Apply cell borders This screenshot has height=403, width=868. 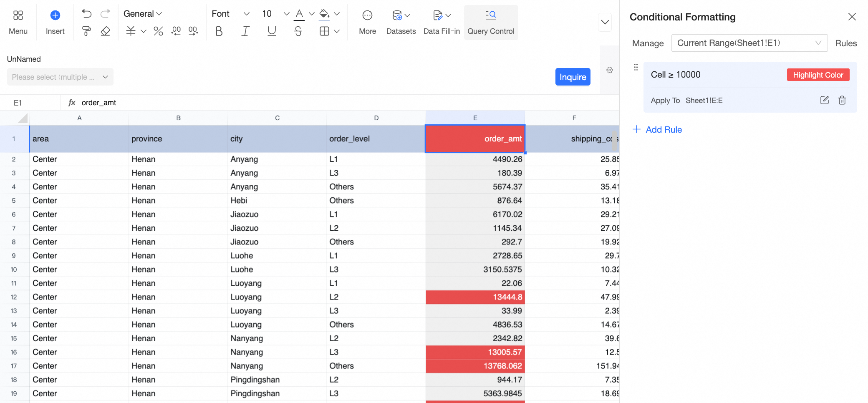click(x=324, y=31)
